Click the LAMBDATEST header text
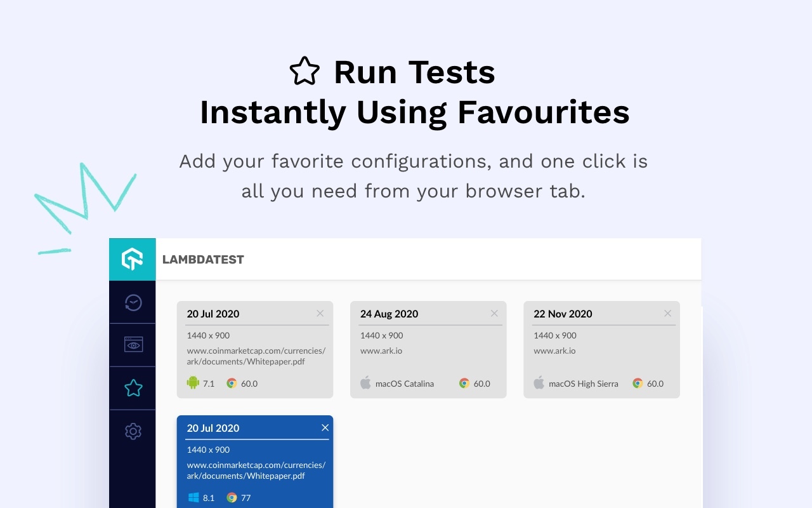The height and width of the screenshot is (508, 812). [203, 259]
